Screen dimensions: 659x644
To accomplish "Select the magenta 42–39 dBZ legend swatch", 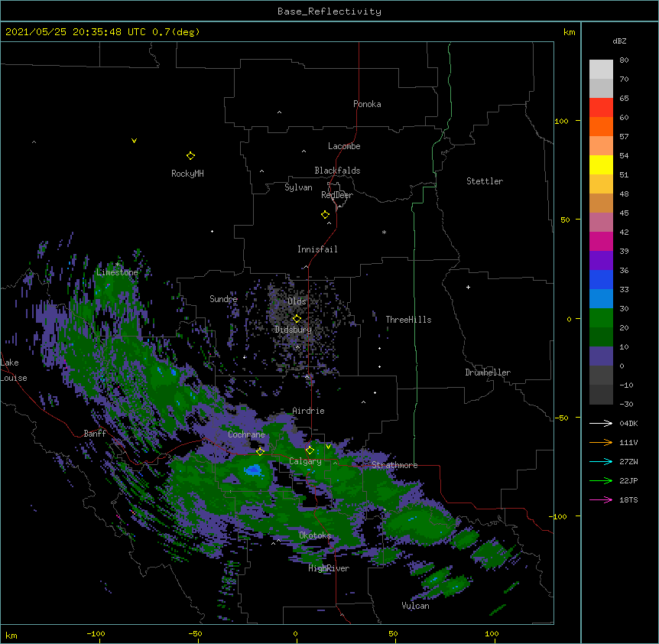I will (x=601, y=241).
